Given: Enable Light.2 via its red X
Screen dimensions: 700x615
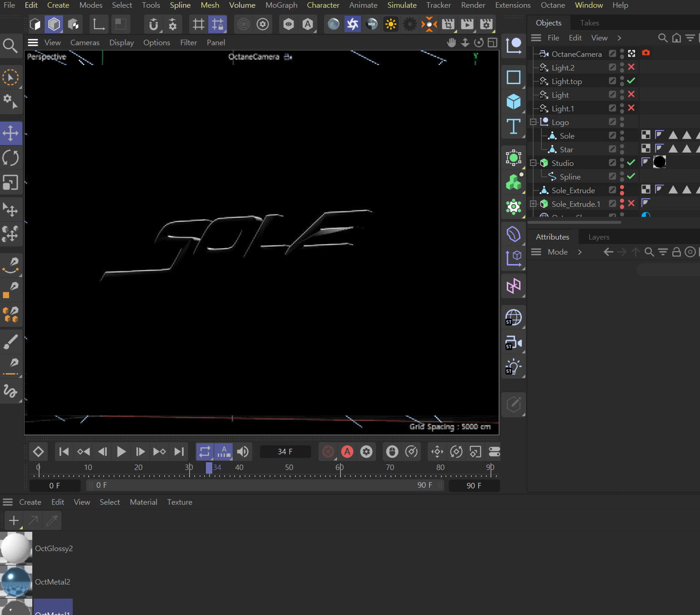Looking at the screenshot, I should click(631, 67).
